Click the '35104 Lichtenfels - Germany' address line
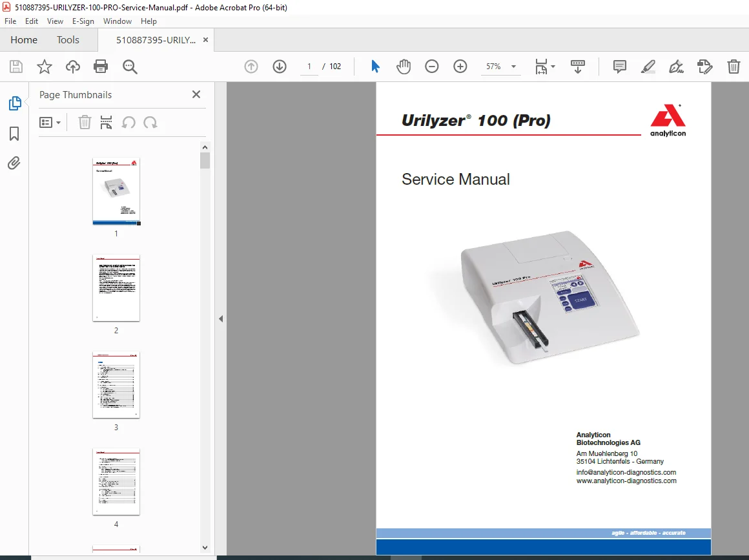749x560 pixels. [x=620, y=461]
